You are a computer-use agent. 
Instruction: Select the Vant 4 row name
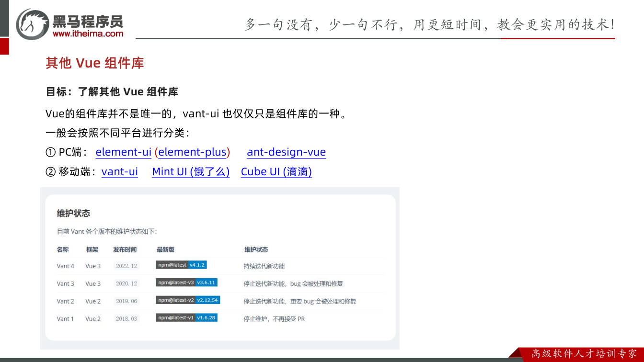click(x=66, y=266)
